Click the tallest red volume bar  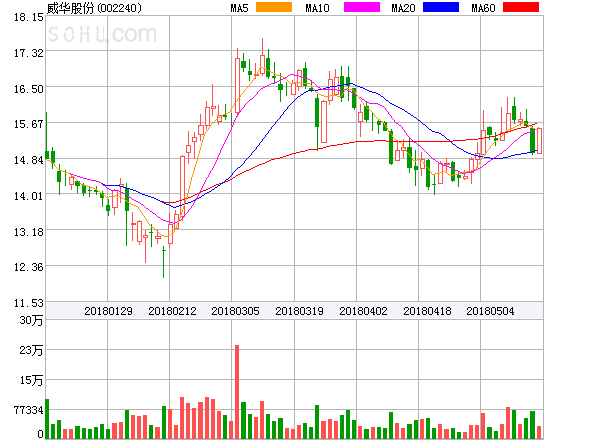[237, 392]
